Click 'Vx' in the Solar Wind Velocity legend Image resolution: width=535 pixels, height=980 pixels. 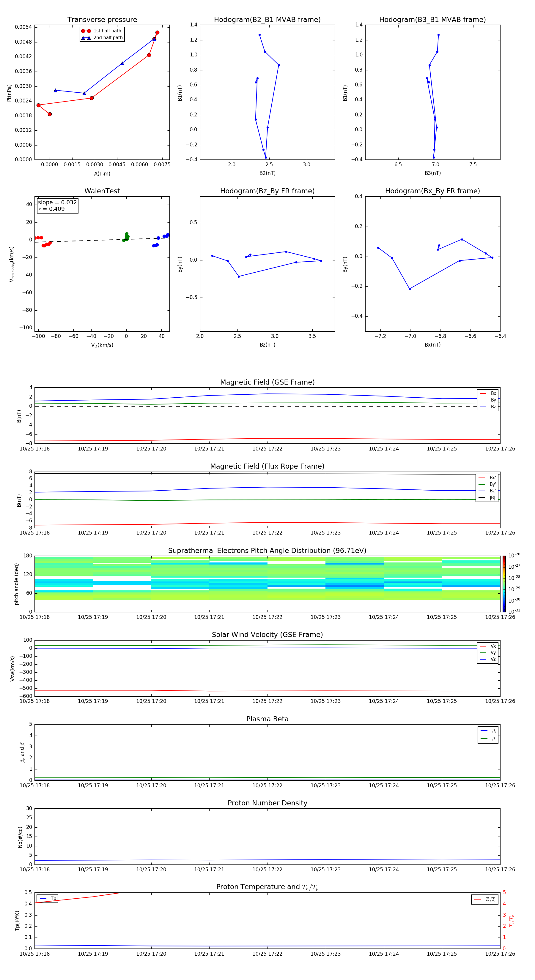(x=488, y=646)
